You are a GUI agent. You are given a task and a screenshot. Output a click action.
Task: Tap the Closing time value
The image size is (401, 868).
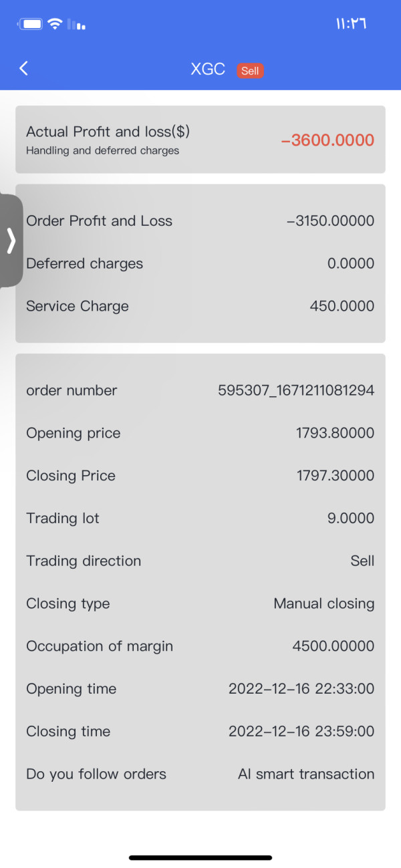click(x=301, y=731)
